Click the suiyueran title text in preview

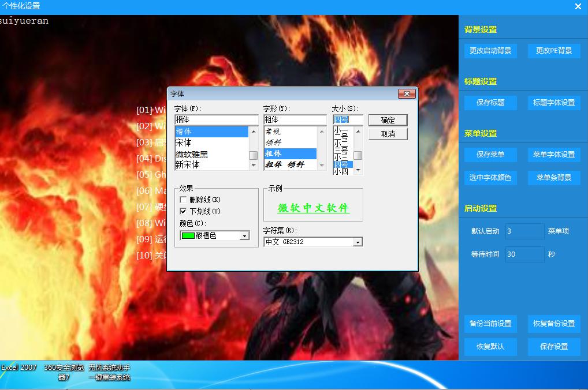click(24, 21)
